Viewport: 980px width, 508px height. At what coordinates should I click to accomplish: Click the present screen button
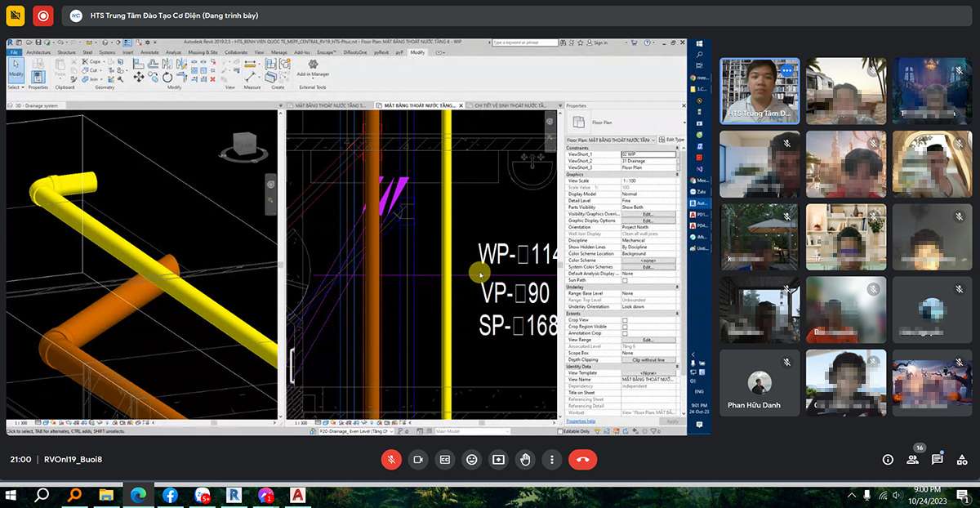(x=498, y=459)
